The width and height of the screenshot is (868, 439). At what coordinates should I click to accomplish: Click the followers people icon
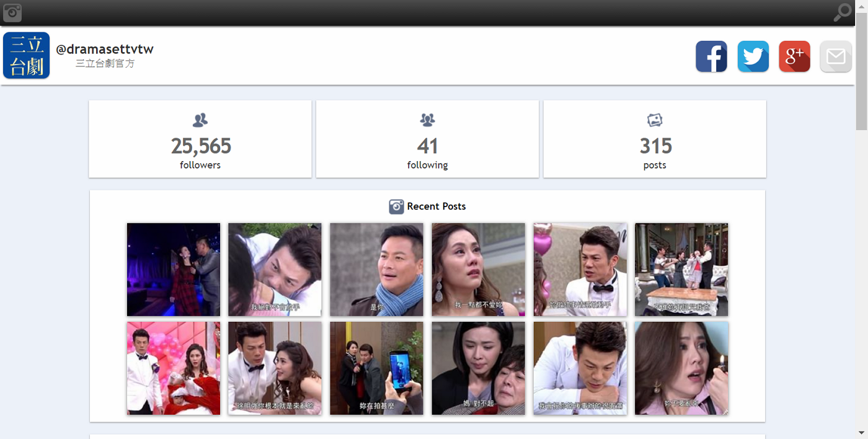(x=200, y=120)
